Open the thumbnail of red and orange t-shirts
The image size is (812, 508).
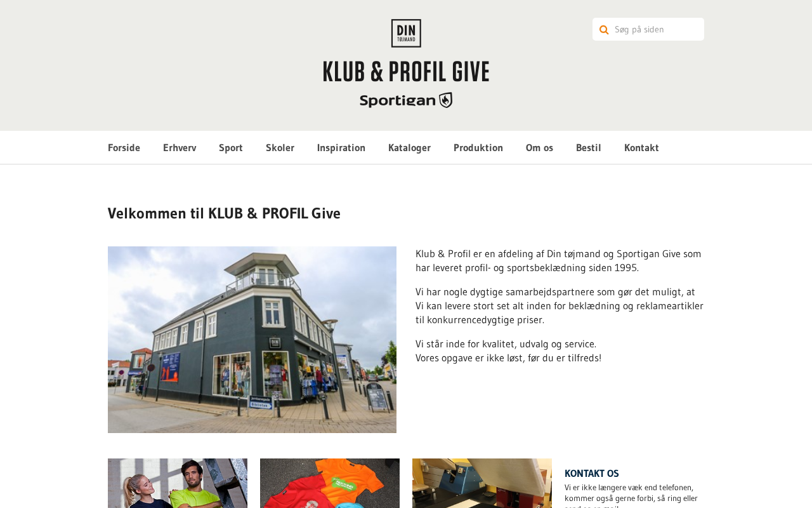click(330, 483)
